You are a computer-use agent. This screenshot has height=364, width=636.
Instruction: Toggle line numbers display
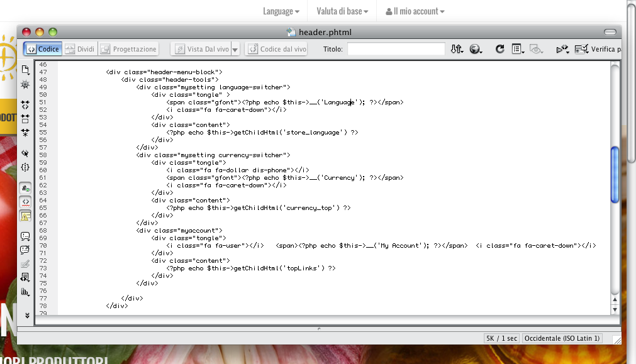(25, 188)
